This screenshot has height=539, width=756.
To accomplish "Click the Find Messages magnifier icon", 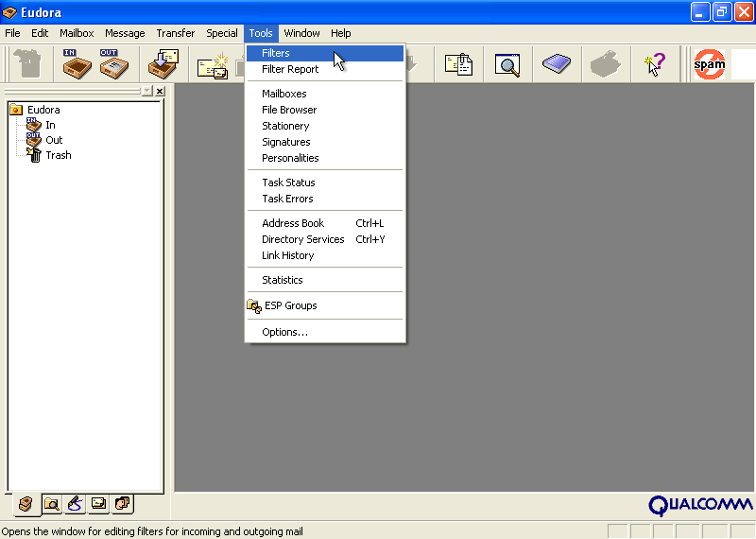I will (x=507, y=65).
